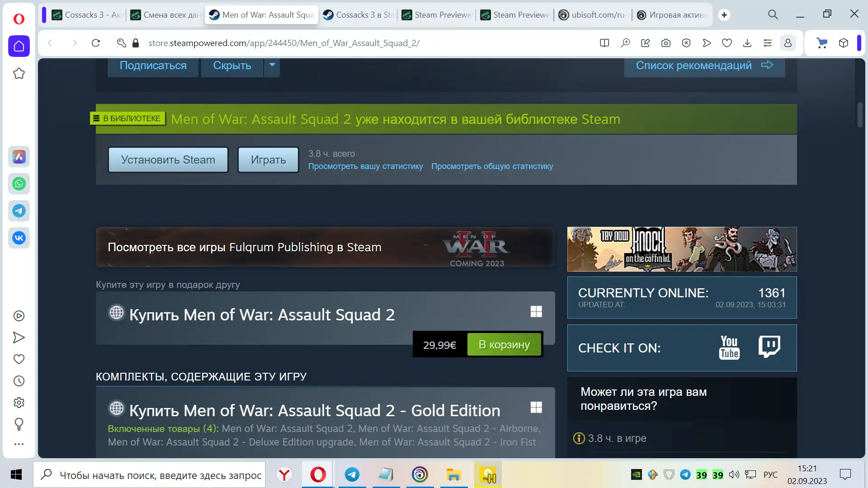Click the address bar URL field
Viewport: 868px width, 488px height.
pos(284,43)
